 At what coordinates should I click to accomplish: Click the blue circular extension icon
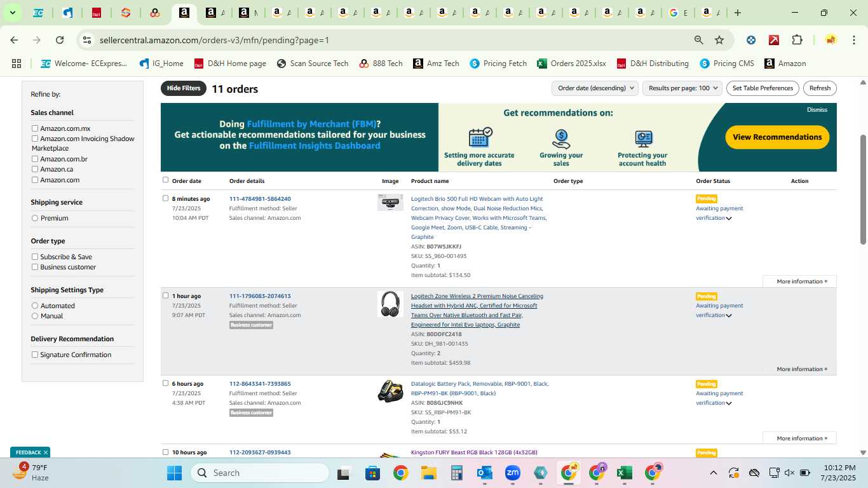point(751,40)
